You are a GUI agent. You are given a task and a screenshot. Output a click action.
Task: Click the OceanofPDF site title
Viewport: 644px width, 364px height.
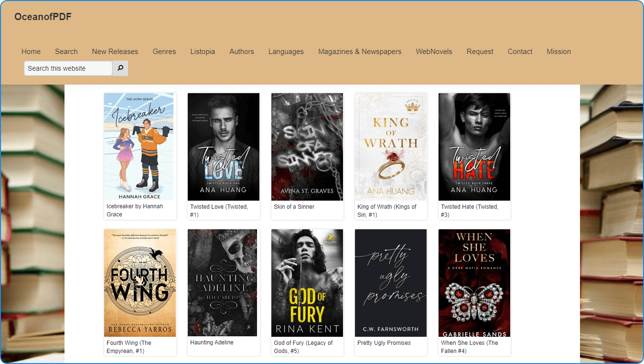tap(43, 17)
